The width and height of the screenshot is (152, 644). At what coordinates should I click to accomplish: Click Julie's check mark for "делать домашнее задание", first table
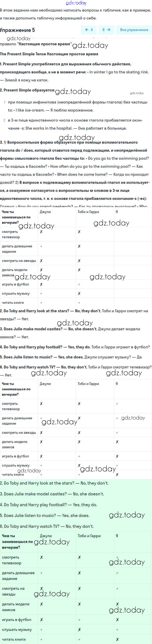[x=41, y=246]
